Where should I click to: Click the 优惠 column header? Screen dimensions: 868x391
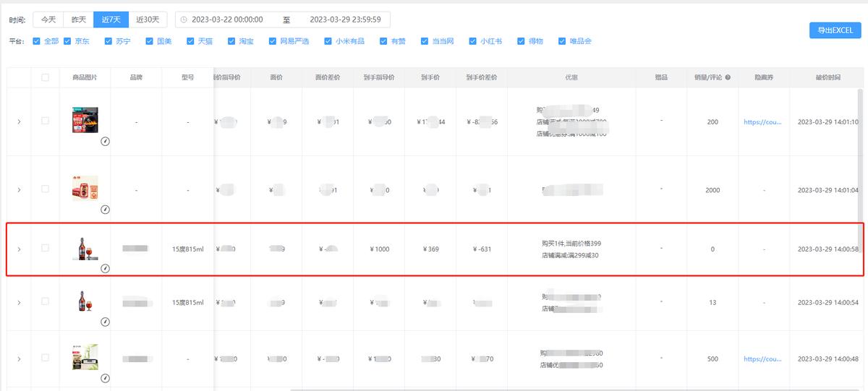click(571, 77)
